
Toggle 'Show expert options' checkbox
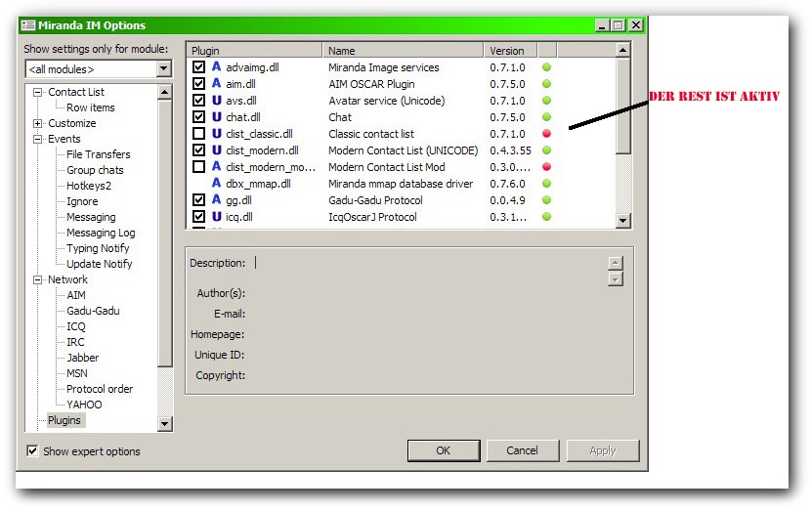click(32, 450)
